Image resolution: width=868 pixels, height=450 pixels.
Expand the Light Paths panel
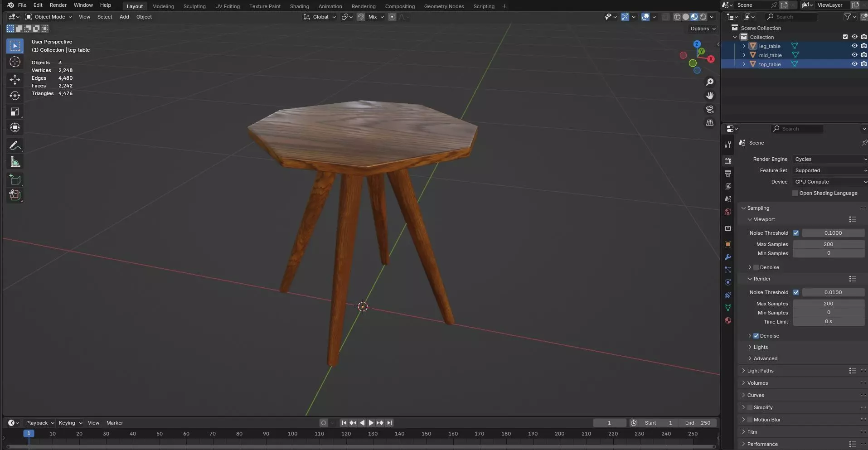pos(760,371)
